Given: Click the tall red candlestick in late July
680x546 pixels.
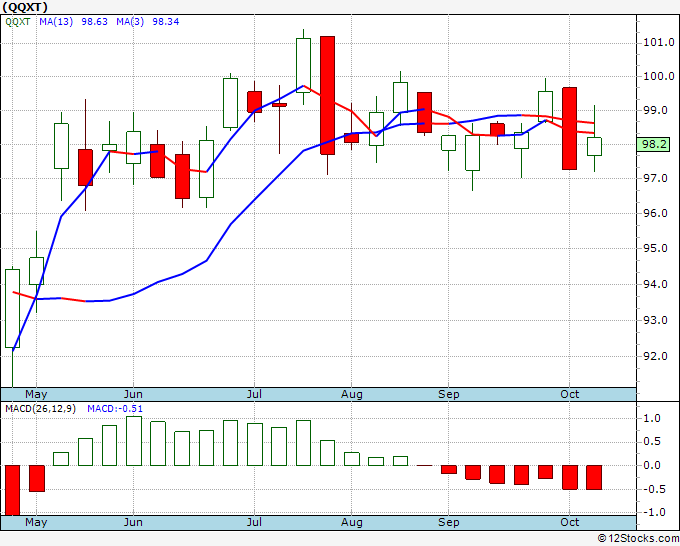Looking at the screenshot, I should point(327,95).
